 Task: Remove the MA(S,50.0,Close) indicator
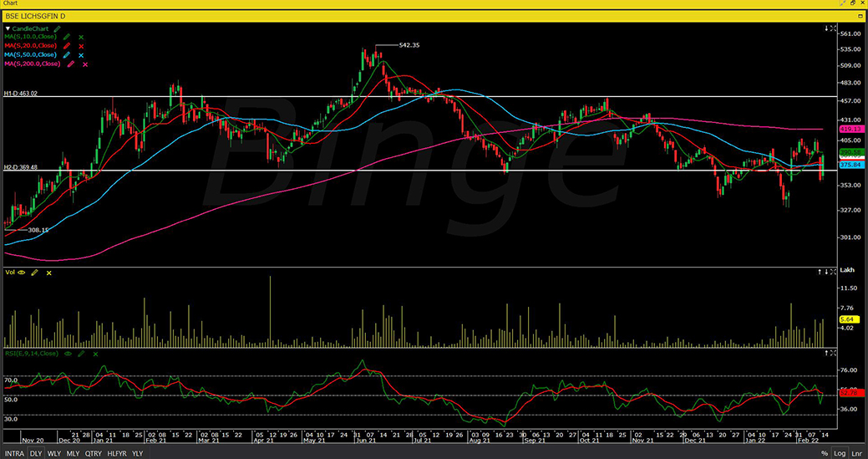[x=81, y=55]
